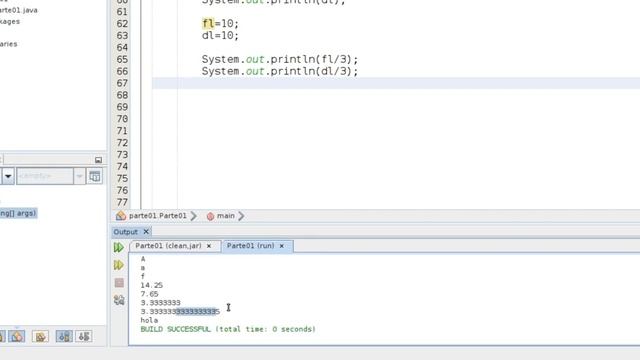640x360 pixels.
Task: Toggle the Sort by Name button in Navigator
Action: pos(64,336)
